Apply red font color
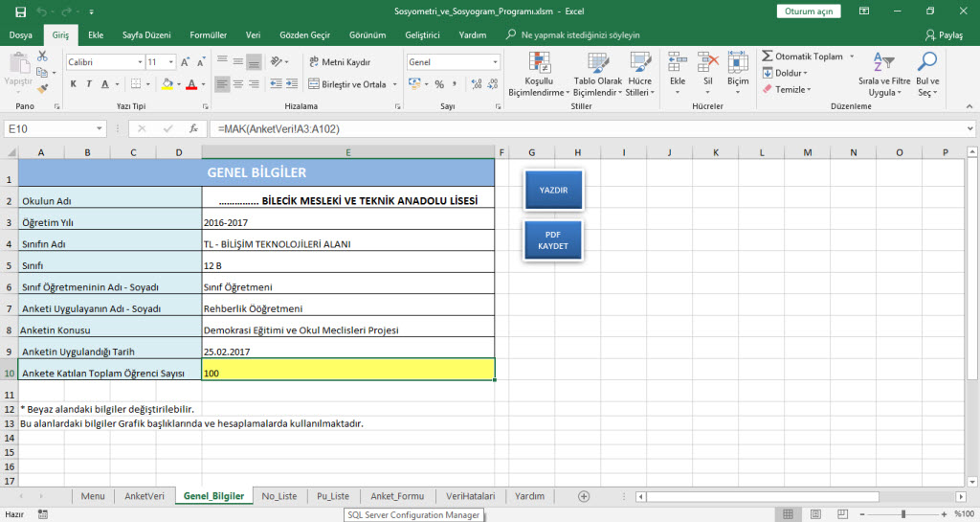Viewport: 980px width, 522px height. point(191,83)
